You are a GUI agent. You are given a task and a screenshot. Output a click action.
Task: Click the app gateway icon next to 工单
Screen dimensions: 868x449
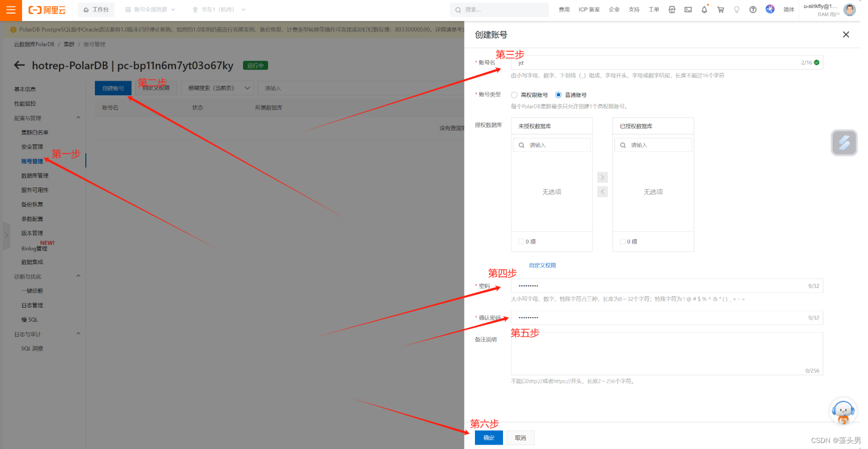672,10
